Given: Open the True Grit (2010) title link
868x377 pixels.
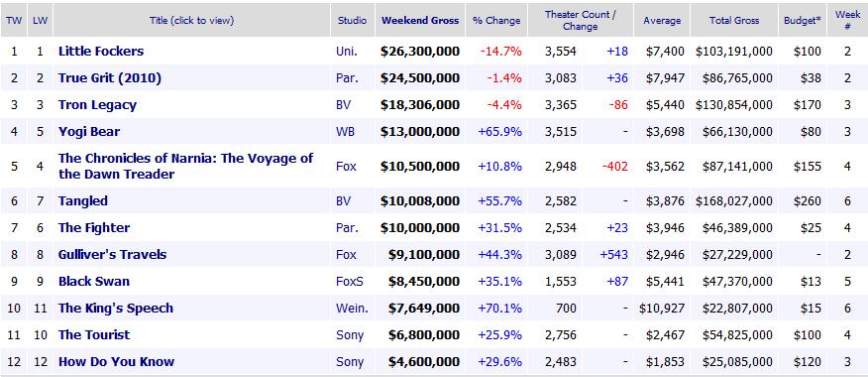Looking at the screenshot, I should pyautogui.click(x=110, y=78).
